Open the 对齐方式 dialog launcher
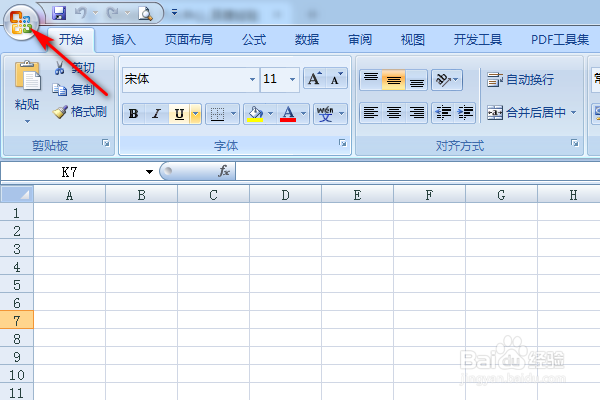 pos(575,143)
